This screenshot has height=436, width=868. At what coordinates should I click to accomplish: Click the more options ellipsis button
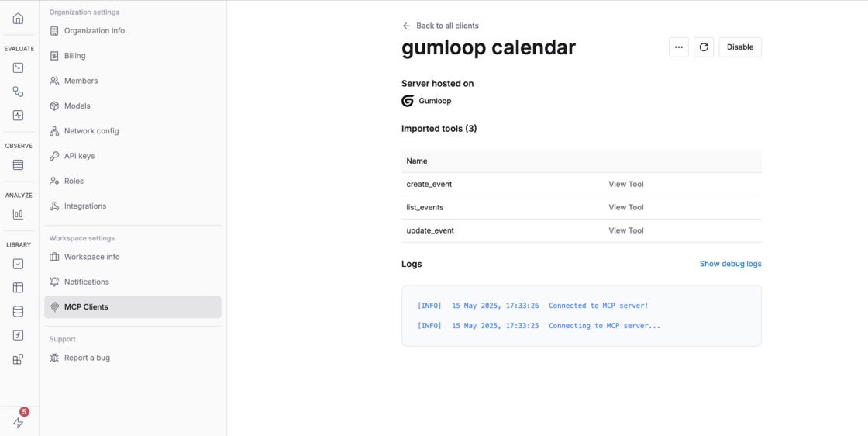click(679, 47)
